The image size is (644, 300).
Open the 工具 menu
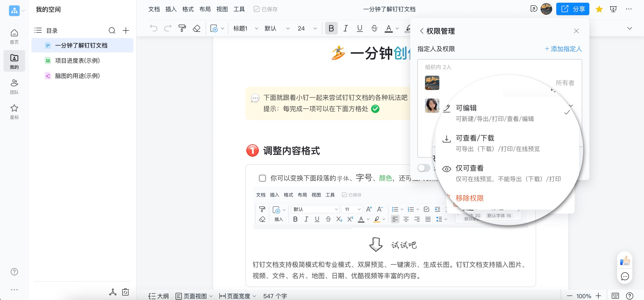click(239, 9)
